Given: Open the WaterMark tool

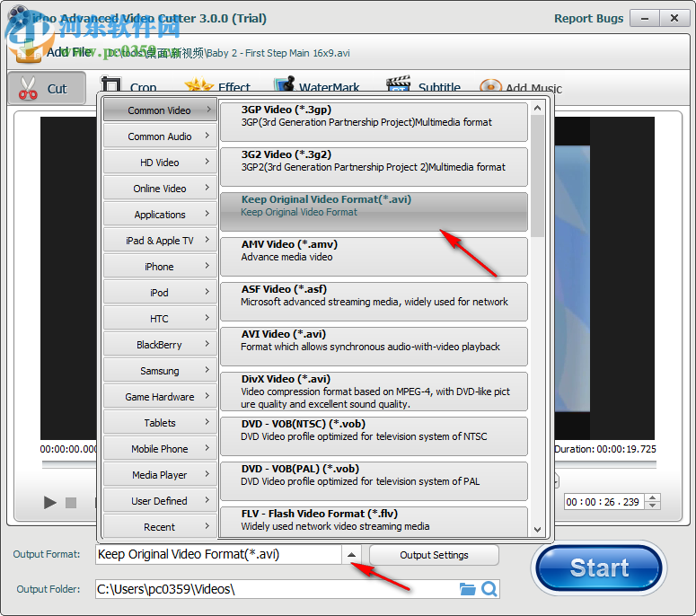Looking at the screenshot, I should [x=316, y=84].
